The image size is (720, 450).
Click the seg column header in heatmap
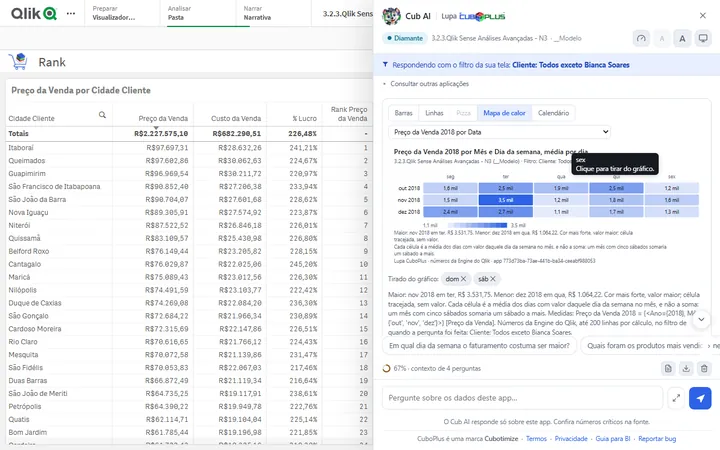[x=450, y=176]
